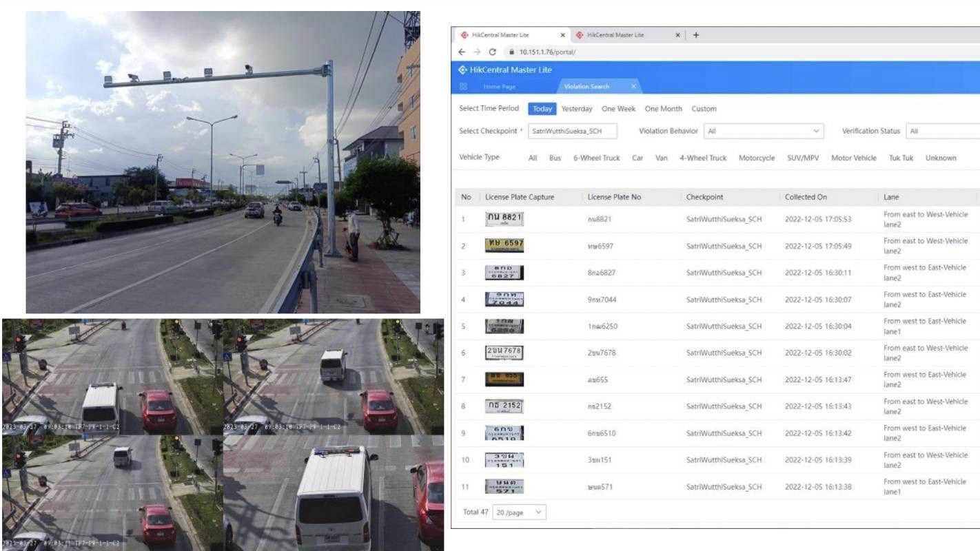Filter vehicle type by Motorcycle
980x551 pixels.
(x=756, y=158)
